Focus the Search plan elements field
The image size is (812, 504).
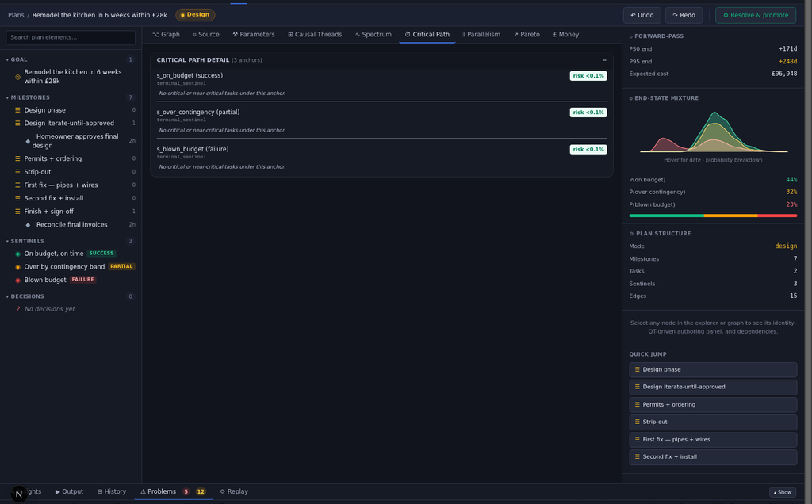pyautogui.click(x=71, y=37)
